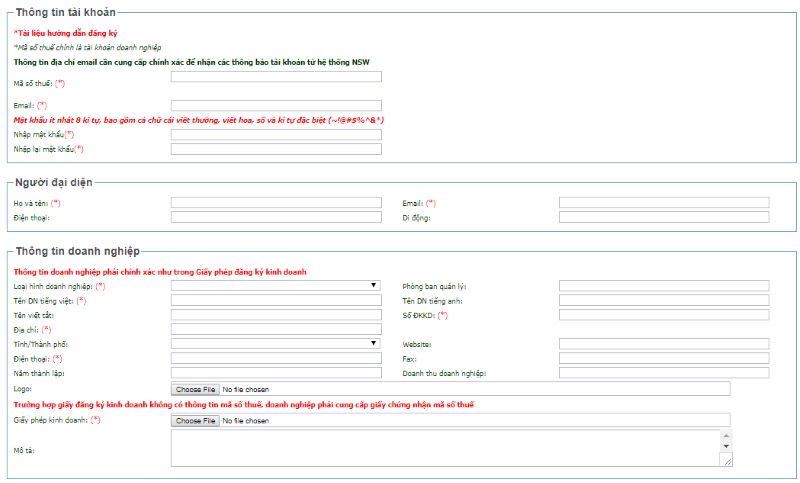Viewport: 800px width, 483px height.
Task: Click Choose File for Giấy phép kinh doanh
Action: click(195, 421)
